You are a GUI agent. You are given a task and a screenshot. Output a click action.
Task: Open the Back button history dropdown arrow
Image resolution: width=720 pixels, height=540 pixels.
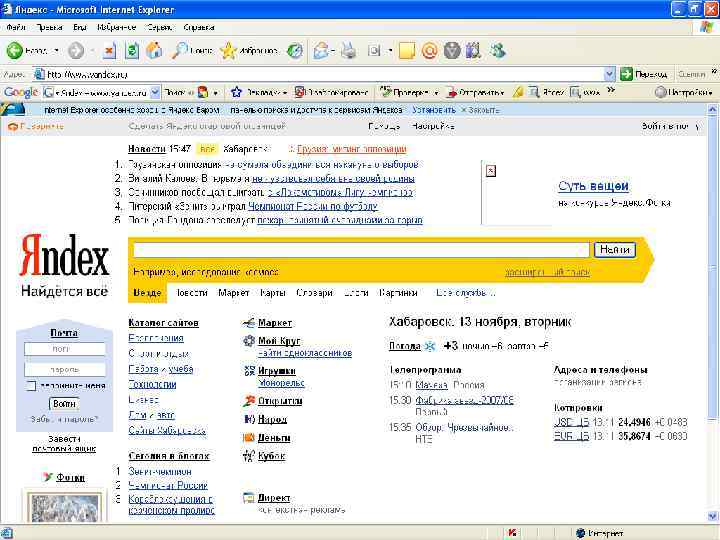click(56, 51)
